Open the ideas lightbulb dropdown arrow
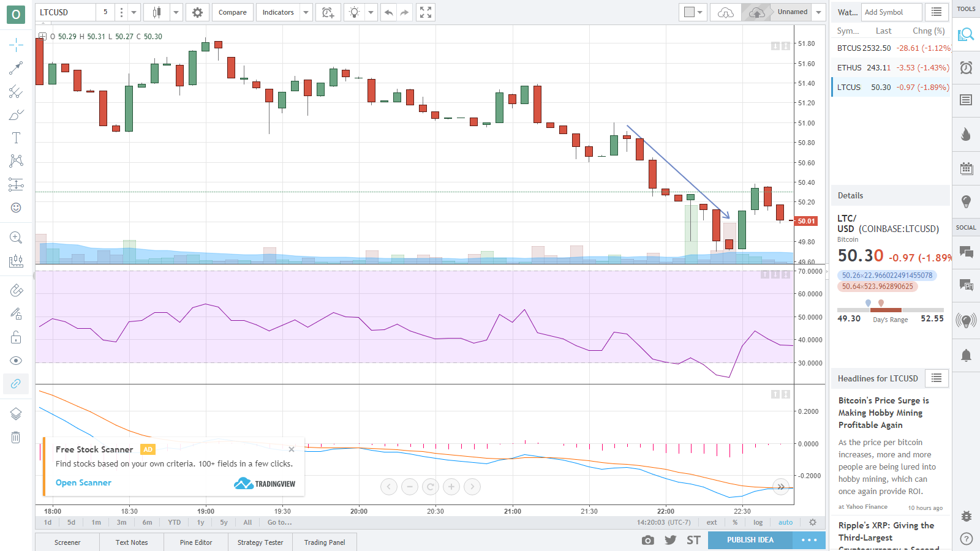The image size is (980, 551). [371, 12]
